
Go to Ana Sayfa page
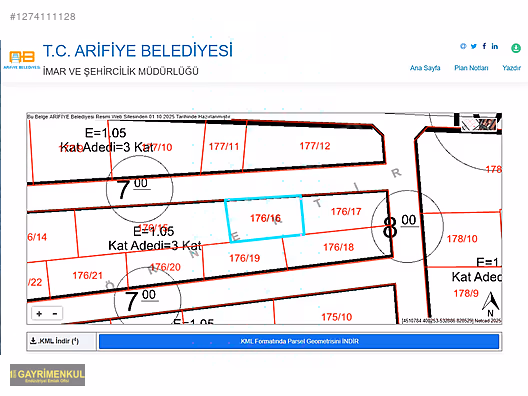click(425, 68)
